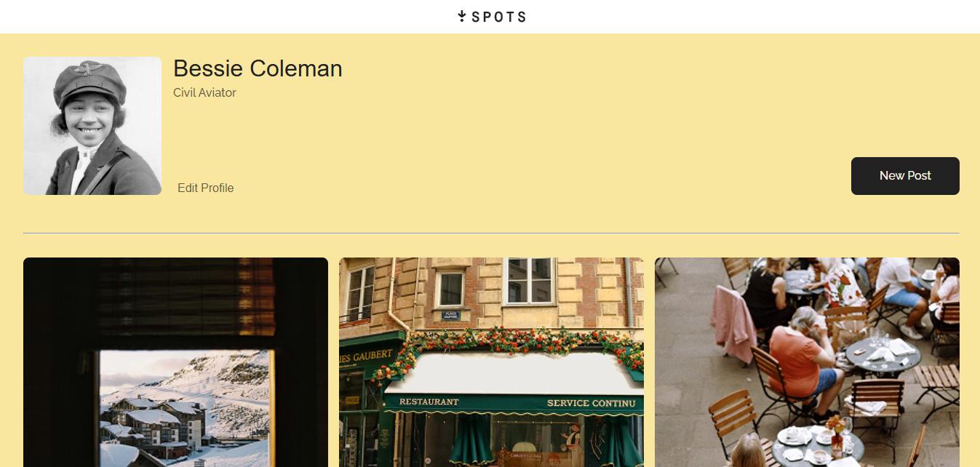Click the Spots logo icon in header

[x=461, y=16]
